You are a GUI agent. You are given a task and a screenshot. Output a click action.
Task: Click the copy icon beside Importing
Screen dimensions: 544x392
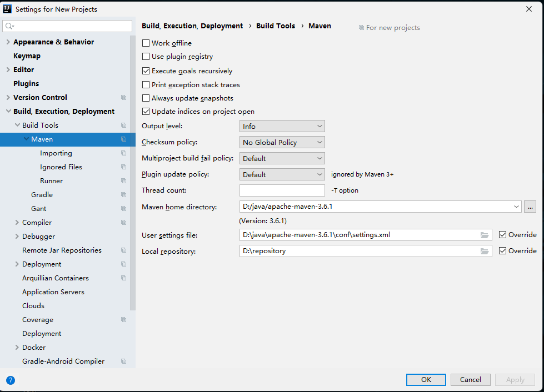123,153
